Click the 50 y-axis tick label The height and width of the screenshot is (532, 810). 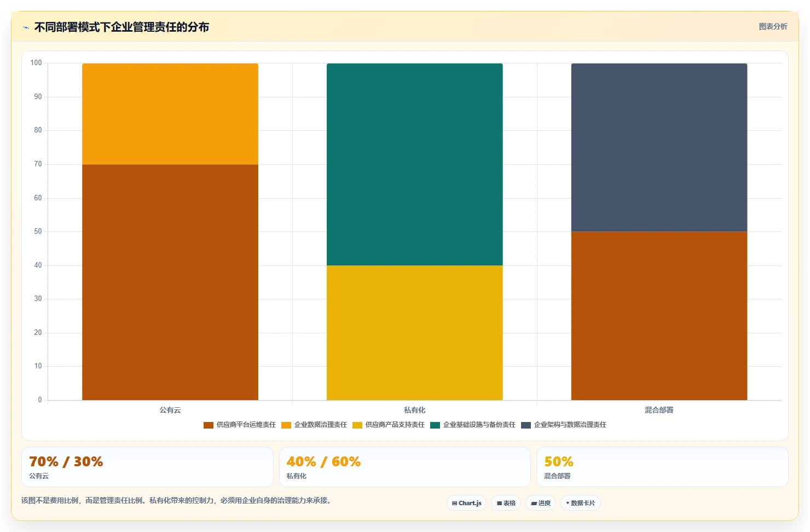point(38,232)
